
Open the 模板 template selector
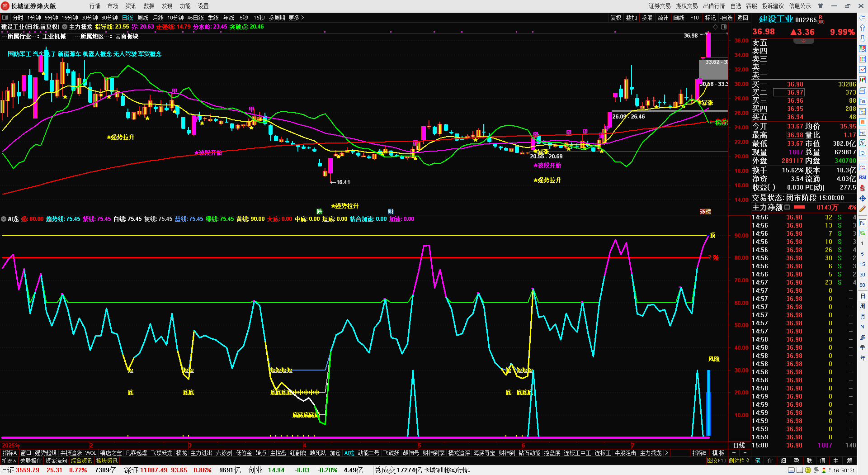pyautogui.click(x=718, y=453)
